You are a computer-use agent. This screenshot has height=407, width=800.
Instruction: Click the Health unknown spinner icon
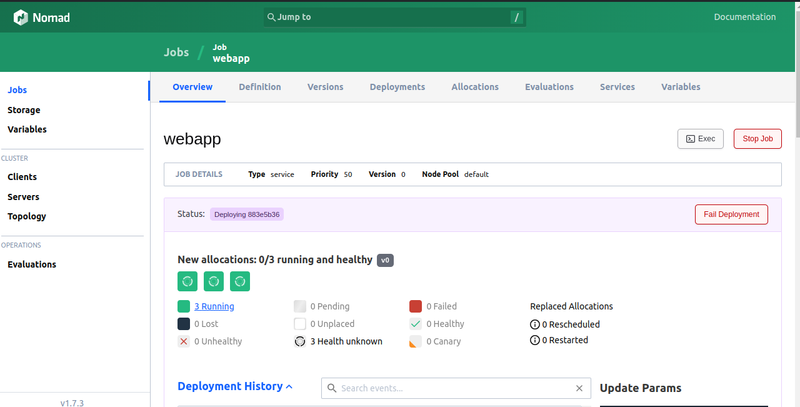tap(300, 342)
